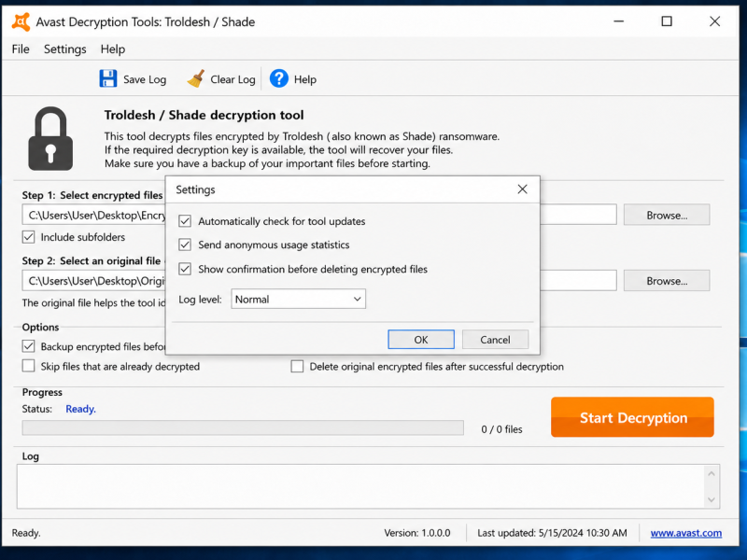This screenshot has width=747, height=560.
Task: Open the www.avast.com link
Action: (x=686, y=533)
